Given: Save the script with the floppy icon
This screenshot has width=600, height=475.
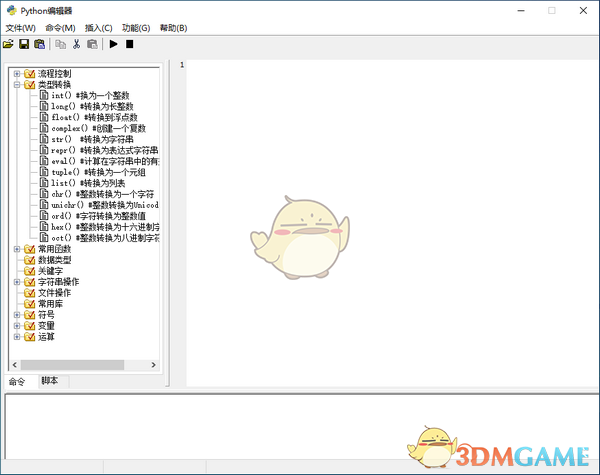Looking at the screenshot, I should (24, 44).
